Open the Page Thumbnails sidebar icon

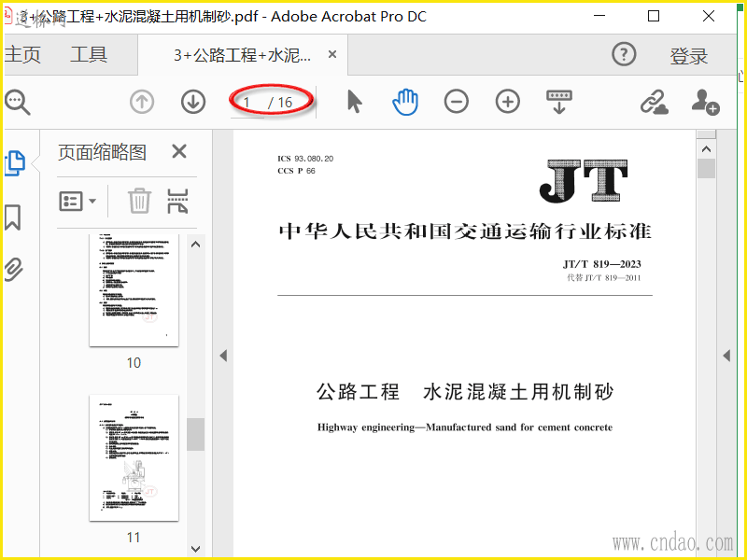[15, 163]
